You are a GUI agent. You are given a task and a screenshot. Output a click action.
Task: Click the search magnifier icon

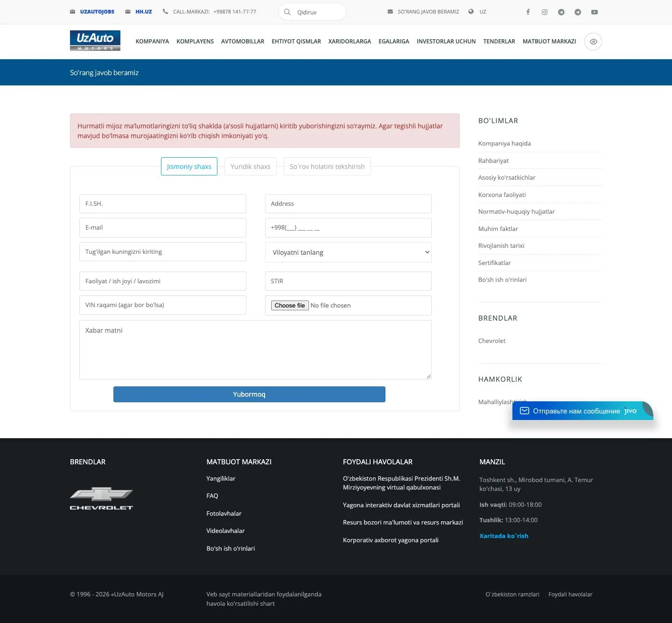(287, 12)
